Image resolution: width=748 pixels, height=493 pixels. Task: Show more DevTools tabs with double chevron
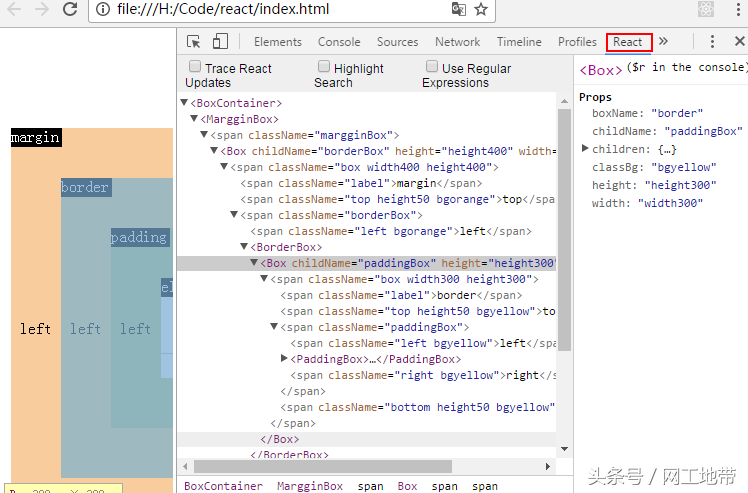tap(663, 42)
